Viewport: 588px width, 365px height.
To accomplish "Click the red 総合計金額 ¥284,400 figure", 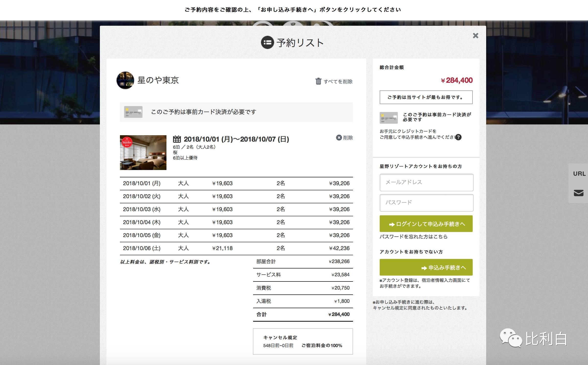I will 457,80.
